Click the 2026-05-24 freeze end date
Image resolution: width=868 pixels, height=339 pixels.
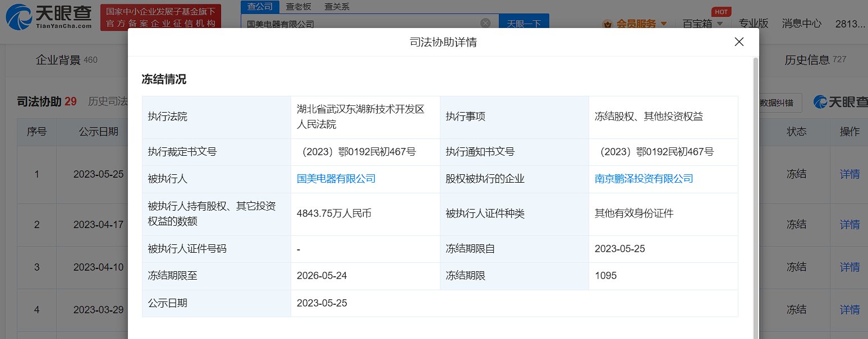point(322,276)
